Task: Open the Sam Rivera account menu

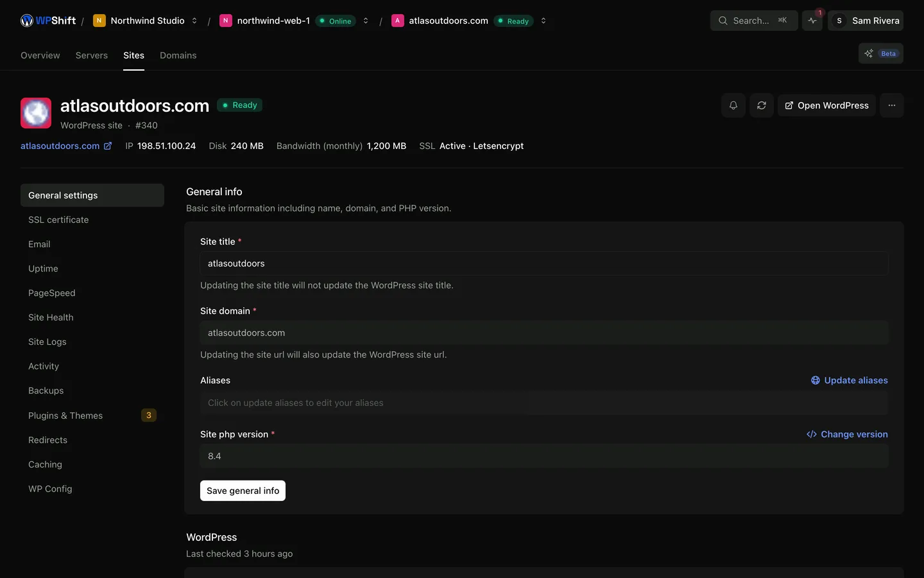Action: (866, 21)
